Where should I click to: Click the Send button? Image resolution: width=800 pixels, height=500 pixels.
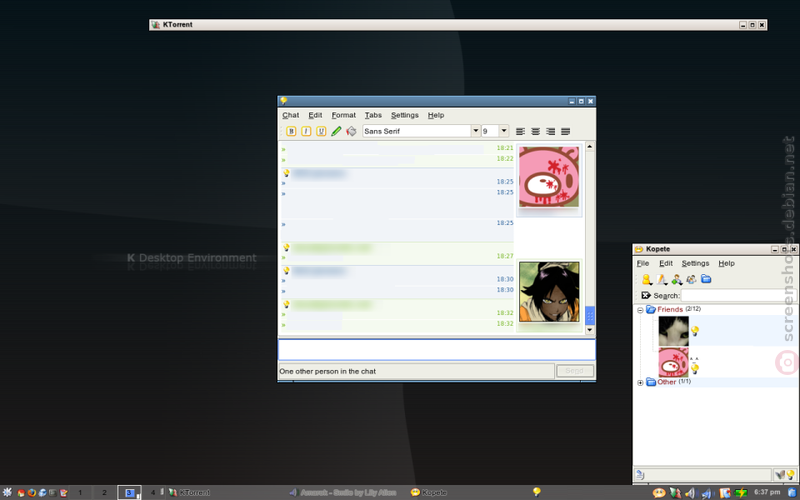[x=574, y=371]
